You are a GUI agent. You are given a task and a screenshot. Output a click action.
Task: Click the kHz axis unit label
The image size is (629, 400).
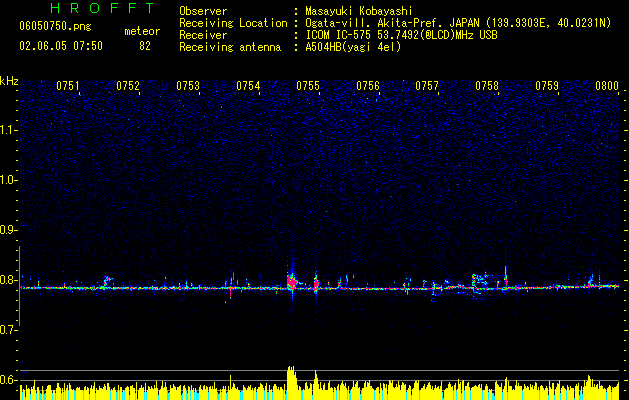[9, 81]
